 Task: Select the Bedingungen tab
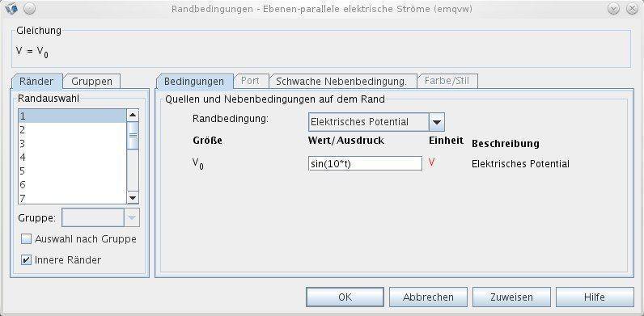click(194, 82)
